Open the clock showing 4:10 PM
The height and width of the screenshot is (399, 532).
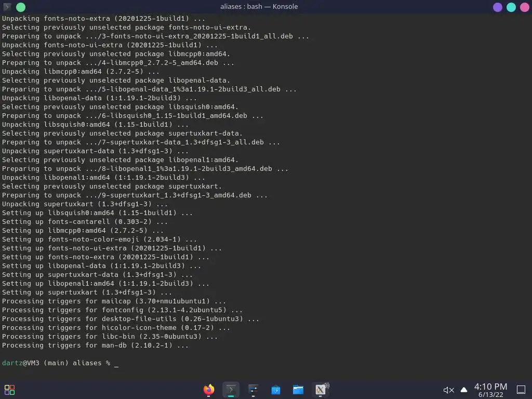(490, 390)
